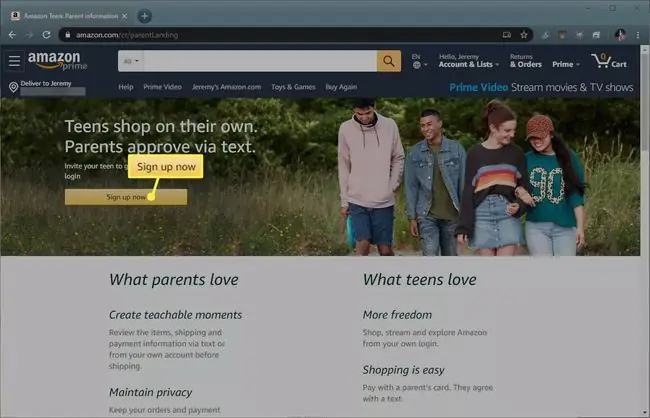The width and height of the screenshot is (650, 418).
Task: Open the new tab plus button
Action: point(144,16)
